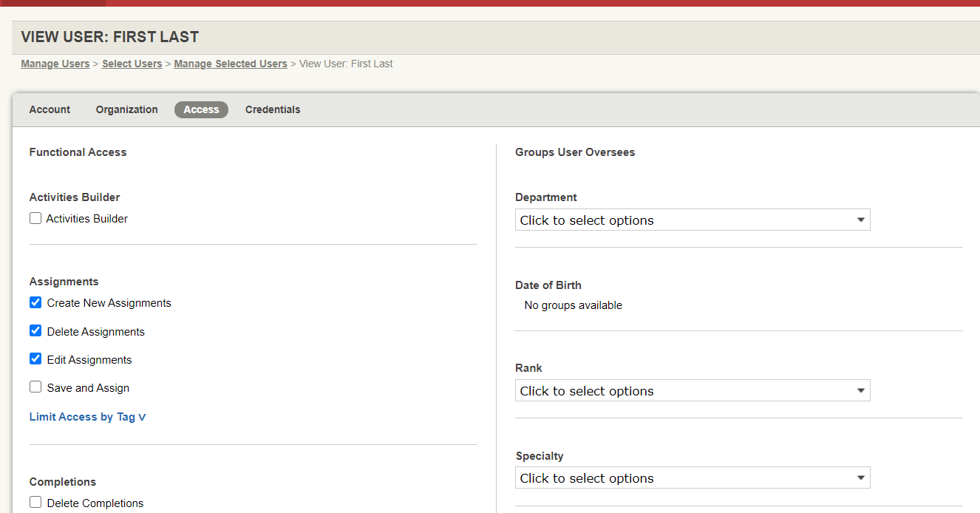Viewport: 980px width, 513px height.
Task: Click 'View User: First Last' breadcrumb text
Action: [346, 64]
